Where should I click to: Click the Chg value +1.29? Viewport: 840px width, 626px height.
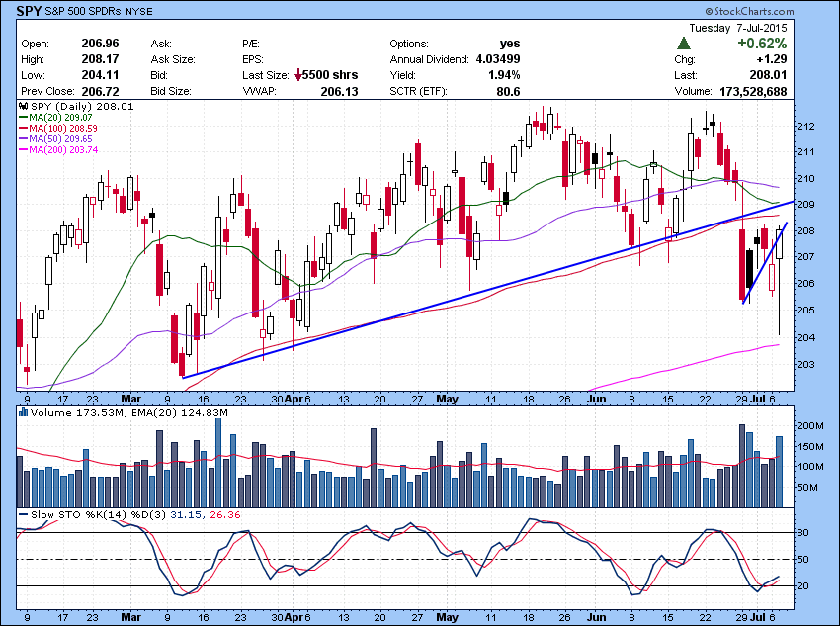(772, 59)
